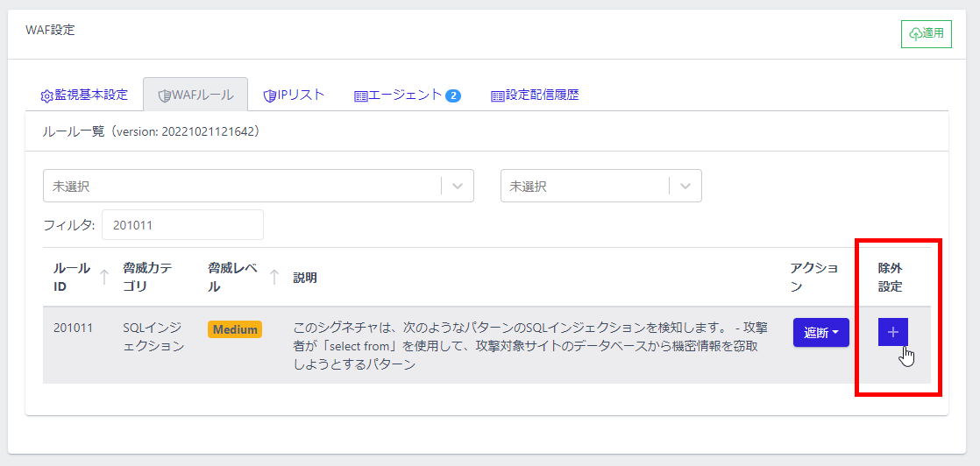Image resolution: width=980 pixels, height=466 pixels.
Task: Click the 脅威カテゴリ column header
Action: tap(147, 277)
